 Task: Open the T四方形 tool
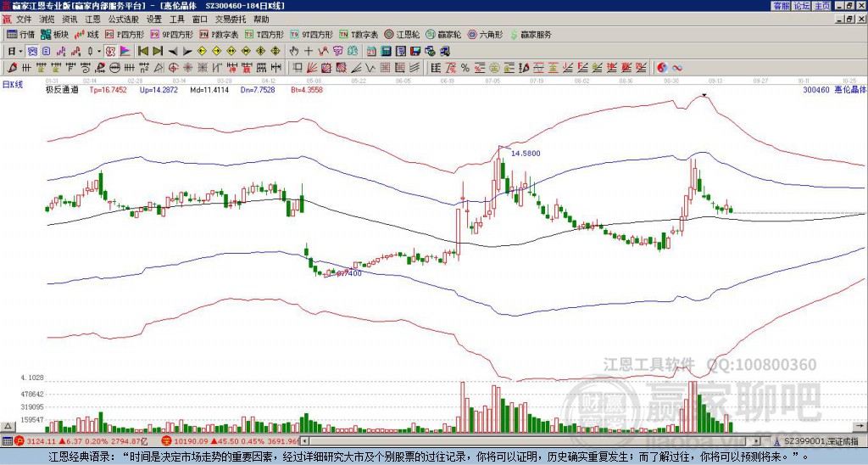[x=264, y=34]
